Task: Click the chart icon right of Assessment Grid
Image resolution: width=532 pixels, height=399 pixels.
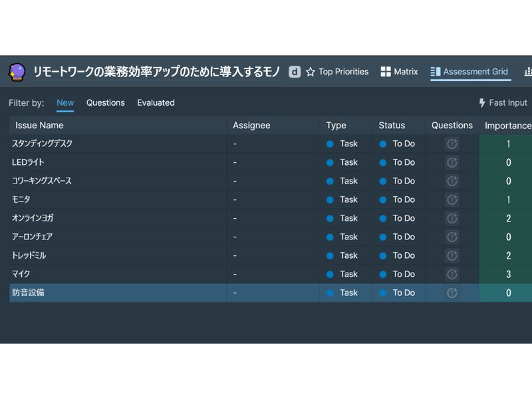Action: (528, 72)
